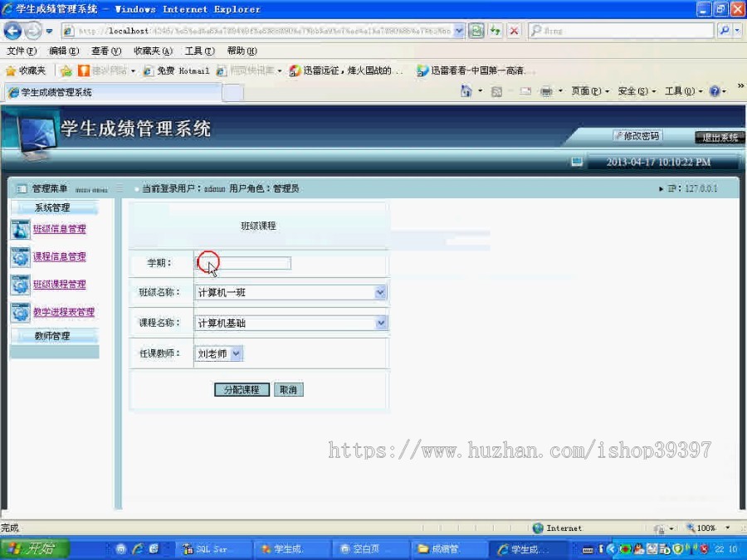Open the 免费 Hotmail favorites link

(177, 71)
